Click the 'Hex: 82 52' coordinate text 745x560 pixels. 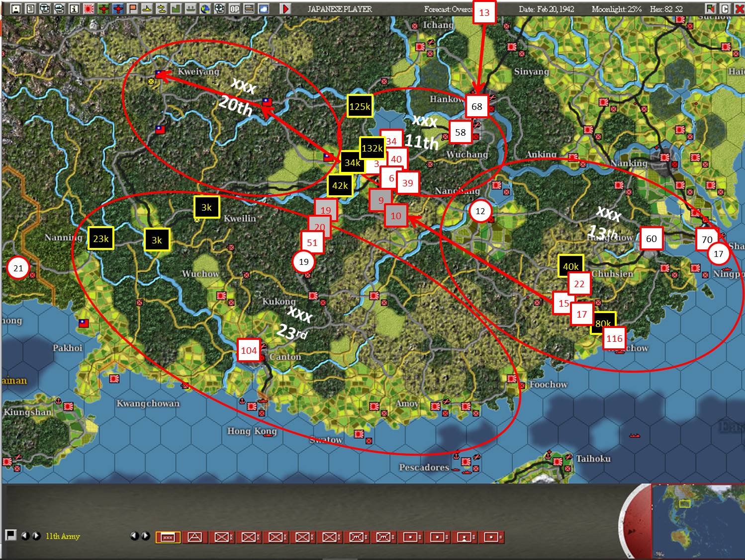[666, 9]
